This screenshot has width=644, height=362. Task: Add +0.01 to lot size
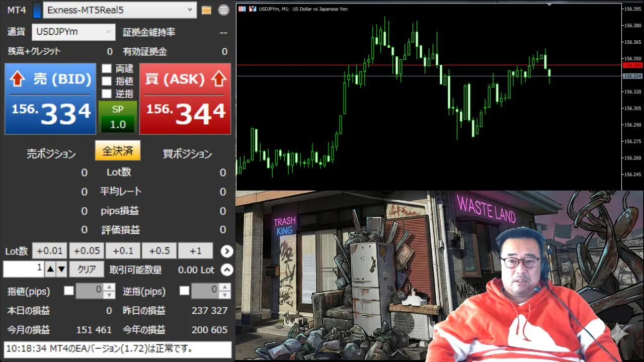[x=50, y=251]
